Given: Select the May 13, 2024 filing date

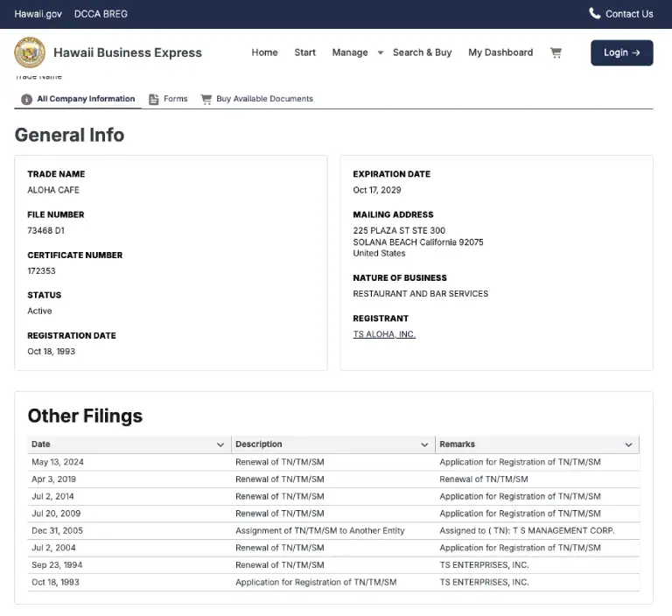Looking at the screenshot, I should [x=58, y=462].
